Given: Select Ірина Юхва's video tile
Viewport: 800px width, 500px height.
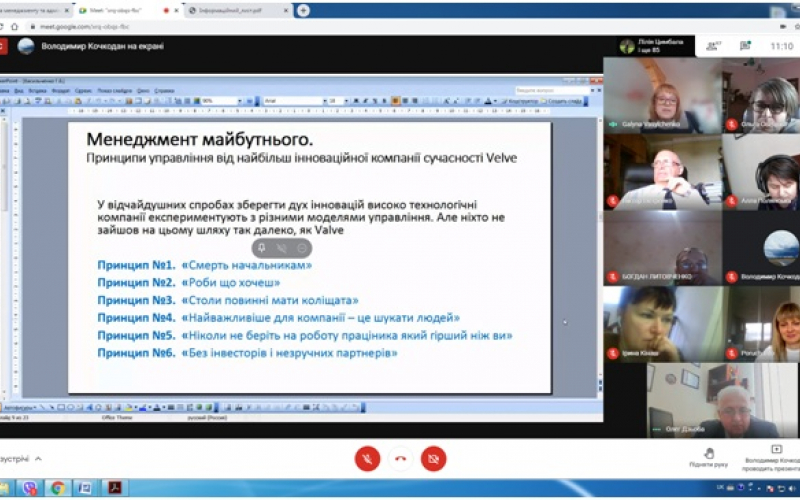Looking at the screenshot, I should (663, 324).
